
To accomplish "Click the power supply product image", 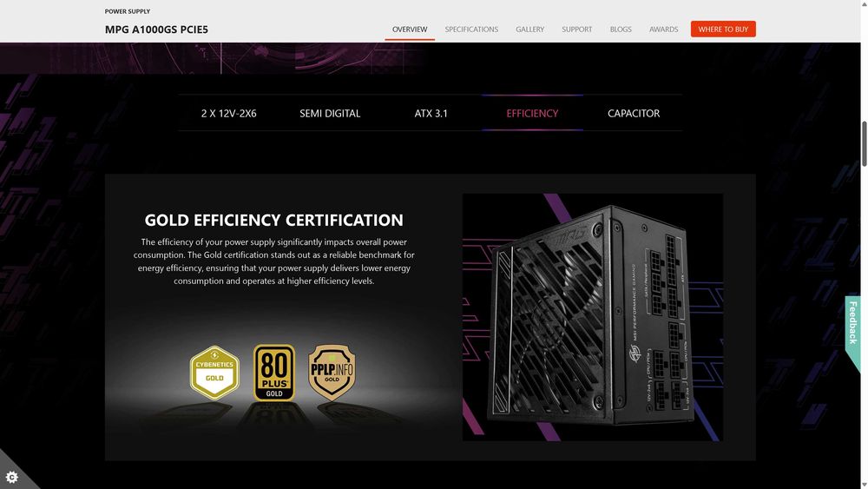I will coord(592,317).
